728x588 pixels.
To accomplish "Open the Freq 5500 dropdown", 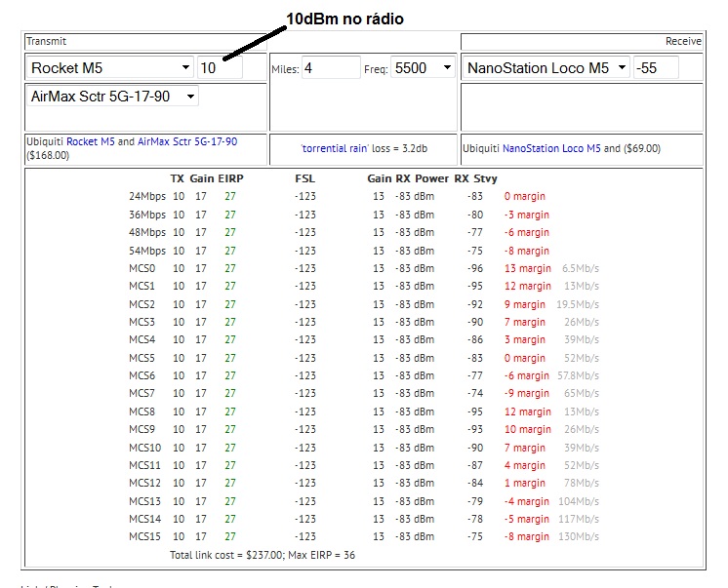I will tap(423, 67).
